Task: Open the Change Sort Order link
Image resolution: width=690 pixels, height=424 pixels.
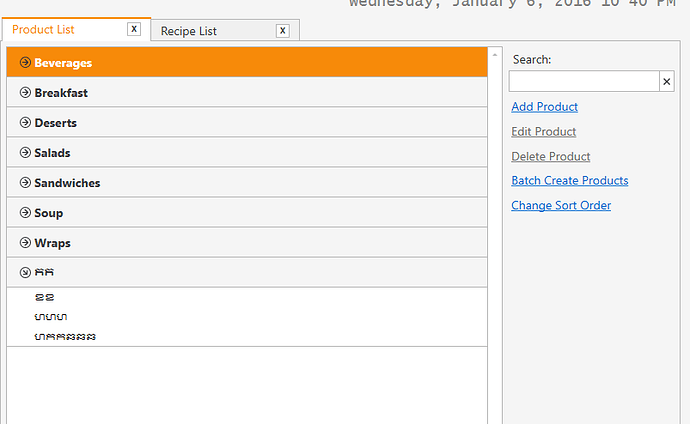Action: [x=561, y=205]
